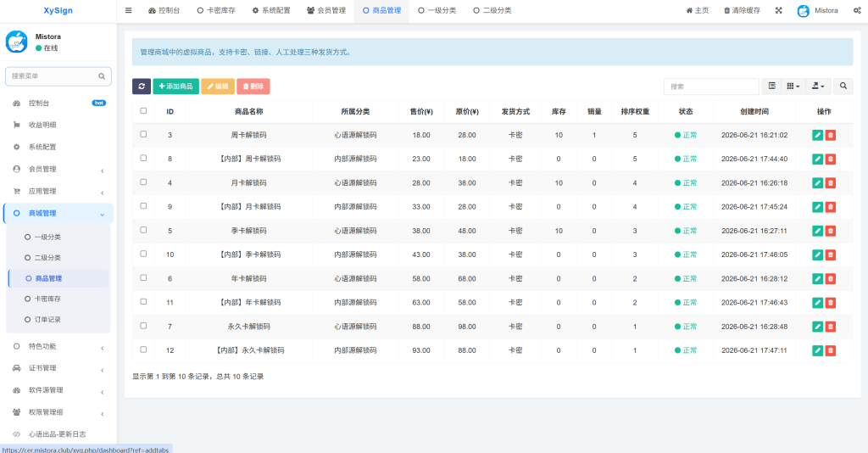Delete row 【内部】季卡解锁码 with the red trash icon
The image size is (868, 453).
831,254
